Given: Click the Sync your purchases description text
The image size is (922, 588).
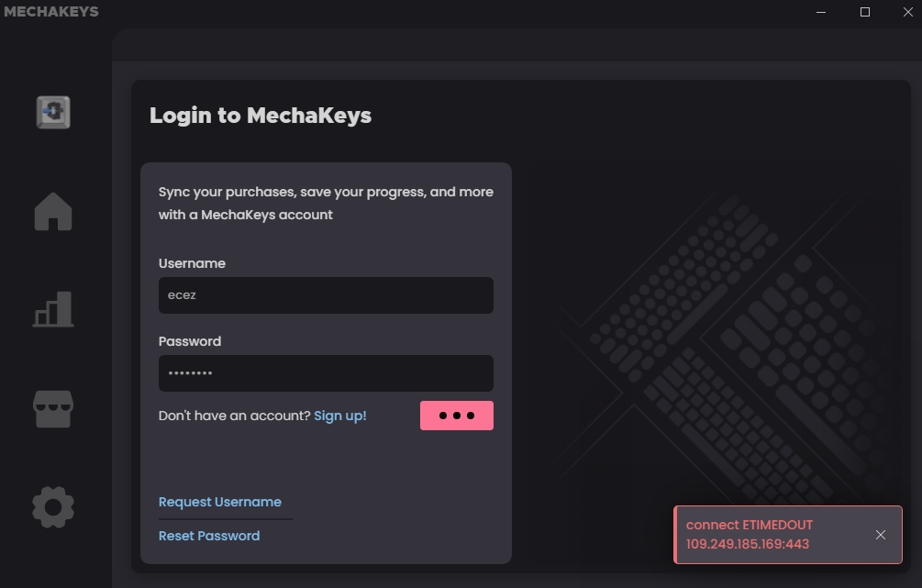Looking at the screenshot, I should (326, 204).
